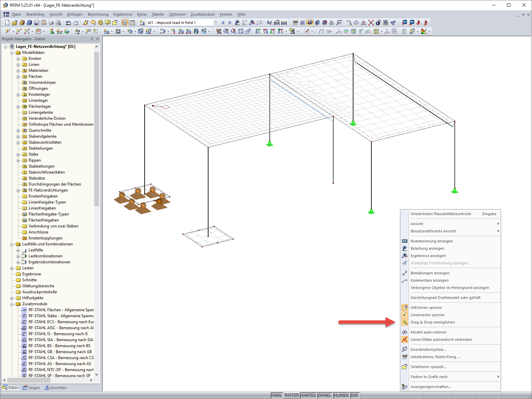Screen dimensions: 532x399
Task: Open Farben in Grafik nach submenu
Action: coord(451,377)
